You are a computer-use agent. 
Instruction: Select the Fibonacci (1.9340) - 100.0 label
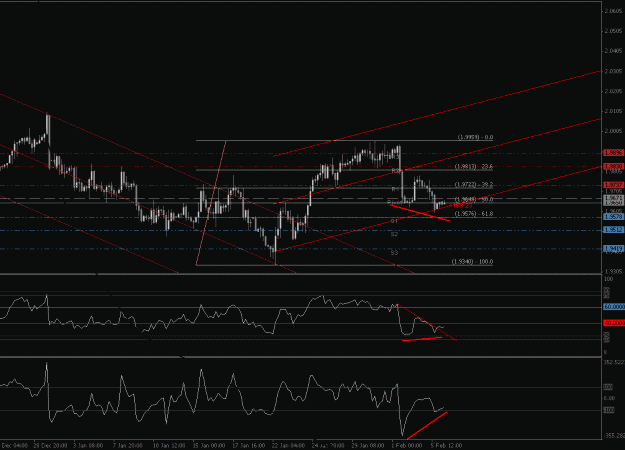click(x=472, y=262)
